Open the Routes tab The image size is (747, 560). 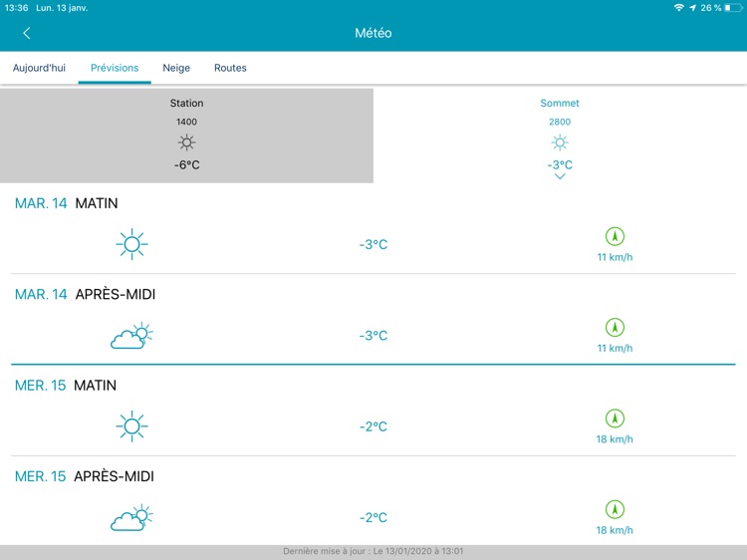click(230, 68)
